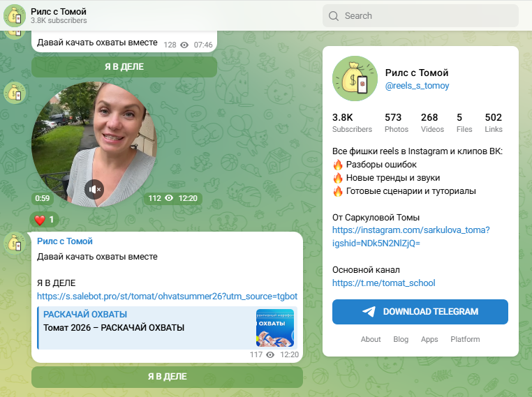The height and width of the screenshot is (397, 532).
Task: Click views eye icon beside 112
Action: 169,198
